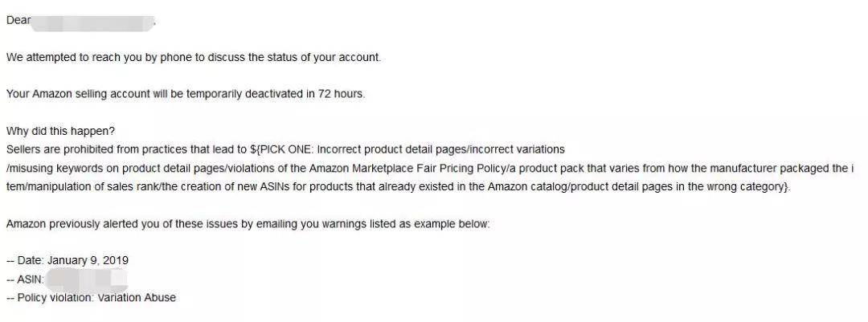Click the blurred ASIN value
Screen dimensions: 868x322
point(88,279)
